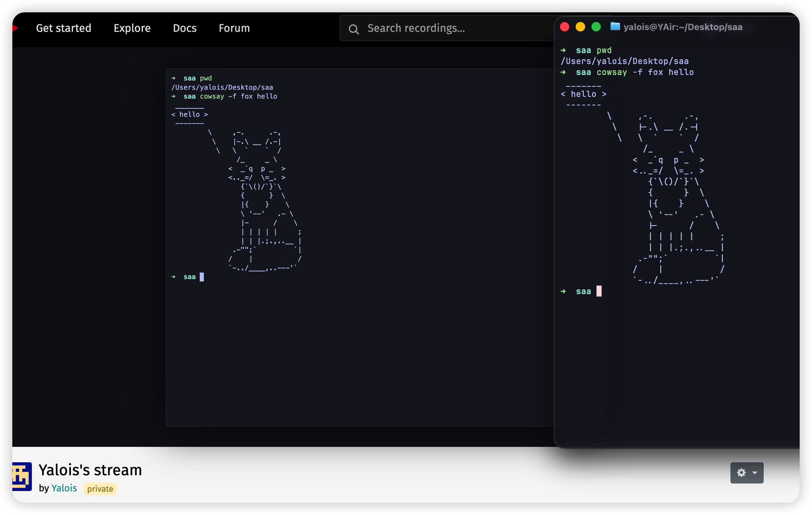Open the Get started page
The image size is (812, 515).
(x=63, y=28)
